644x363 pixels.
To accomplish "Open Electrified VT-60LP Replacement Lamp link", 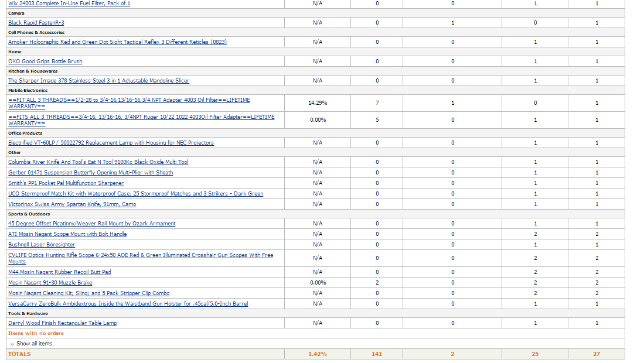I will [111, 143].
